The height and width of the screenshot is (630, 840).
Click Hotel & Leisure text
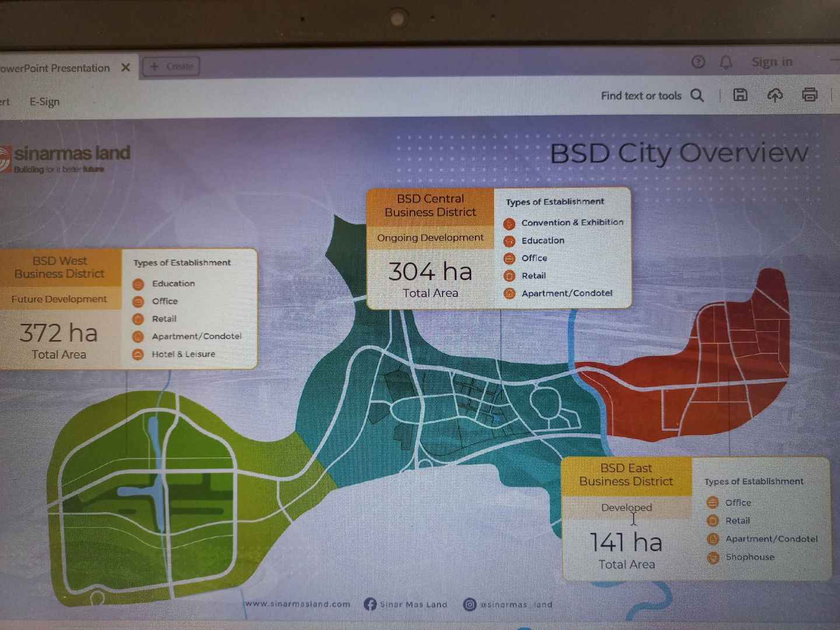183,354
